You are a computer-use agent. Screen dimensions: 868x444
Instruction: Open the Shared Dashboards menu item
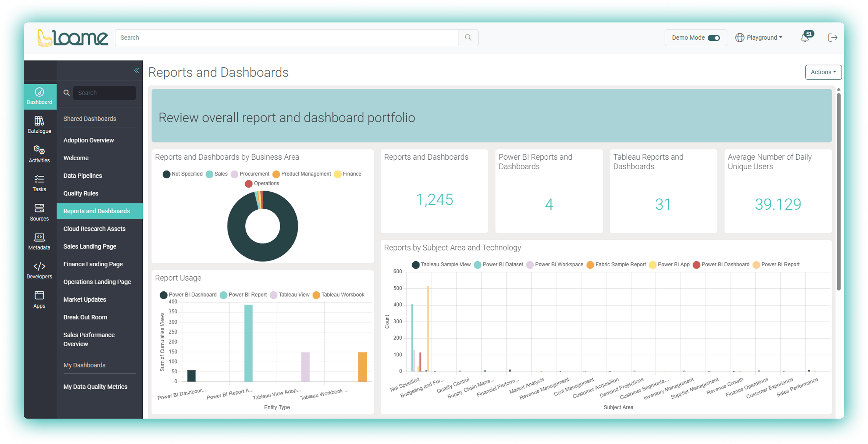[x=90, y=118]
